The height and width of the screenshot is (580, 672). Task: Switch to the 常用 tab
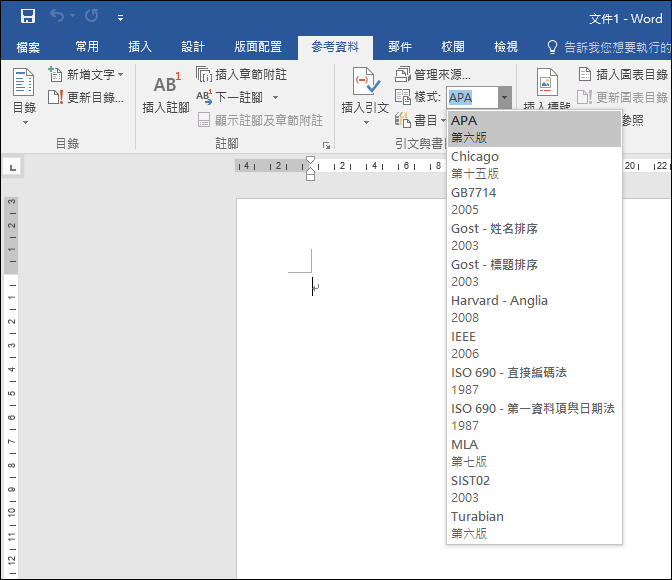coord(87,47)
